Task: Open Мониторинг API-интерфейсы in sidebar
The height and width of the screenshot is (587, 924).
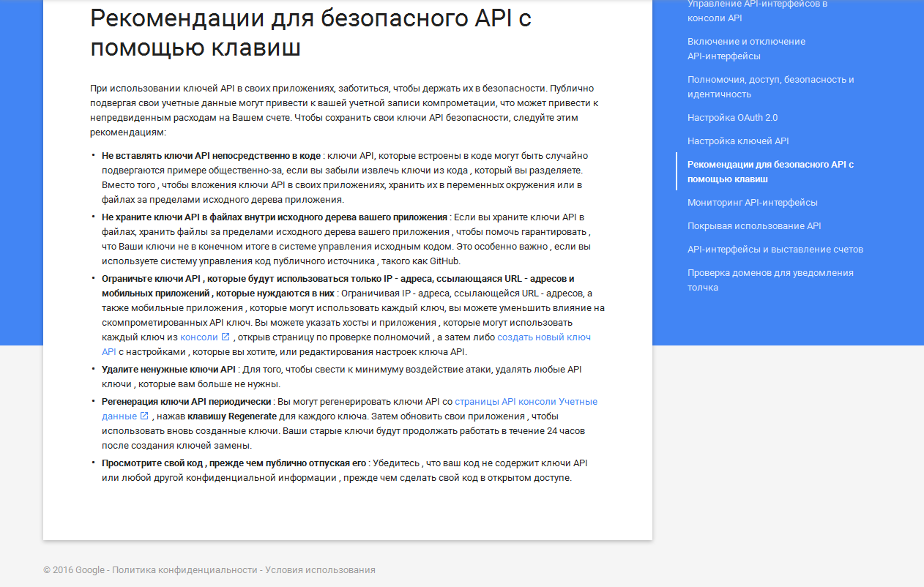Action: tap(752, 203)
